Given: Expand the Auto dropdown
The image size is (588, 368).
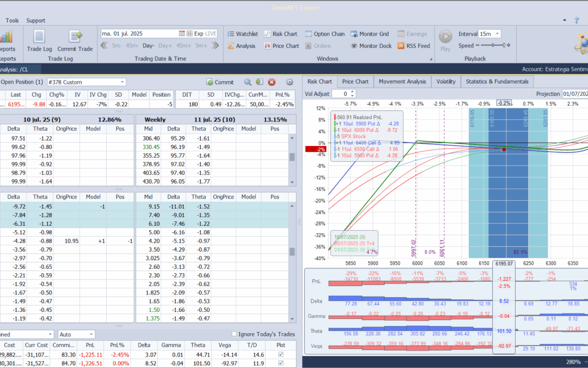Looking at the screenshot, I should pos(76,334).
